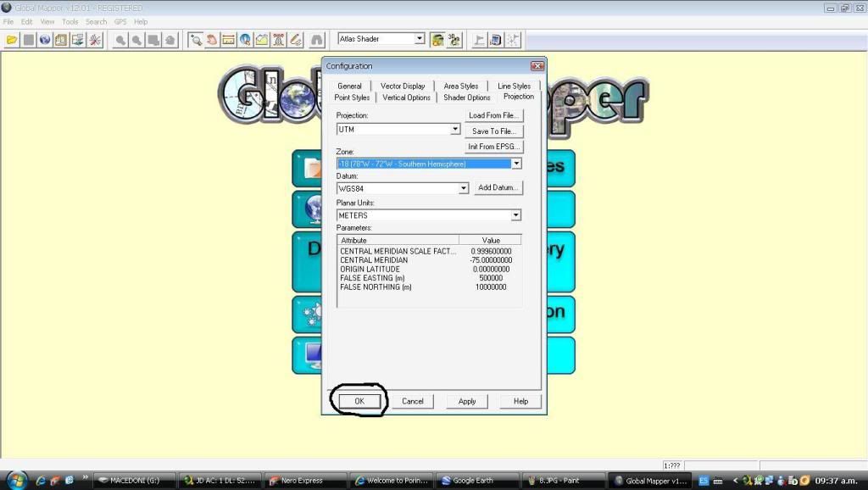Open the Search menu
Image resolution: width=868 pixels, height=490 pixels.
click(96, 21)
